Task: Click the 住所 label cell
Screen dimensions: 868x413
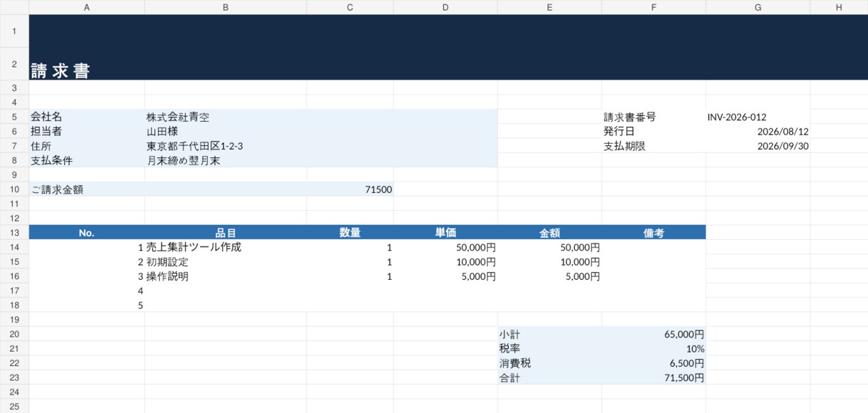Action: click(x=87, y=146)
